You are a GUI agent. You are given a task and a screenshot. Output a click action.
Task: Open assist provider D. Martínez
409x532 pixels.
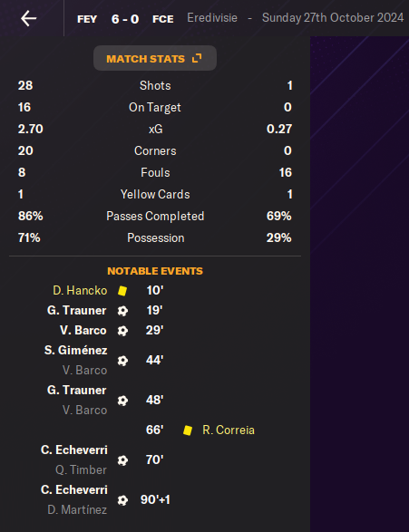click(77, 509)
